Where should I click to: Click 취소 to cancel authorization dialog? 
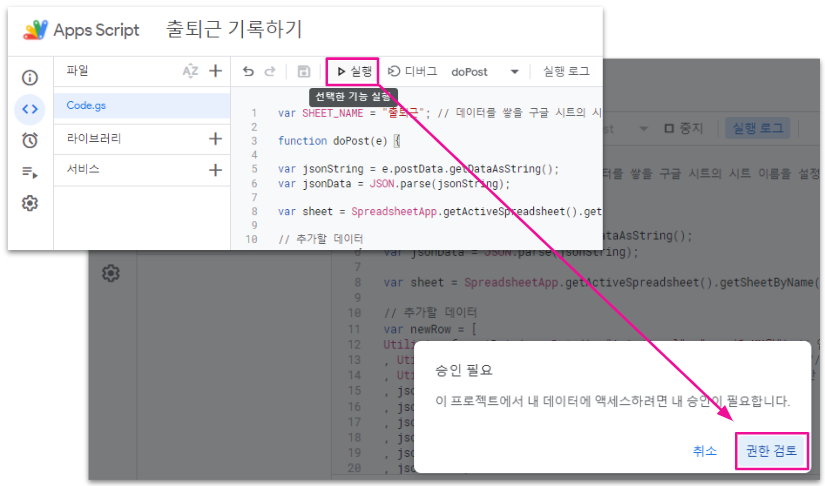705,451
